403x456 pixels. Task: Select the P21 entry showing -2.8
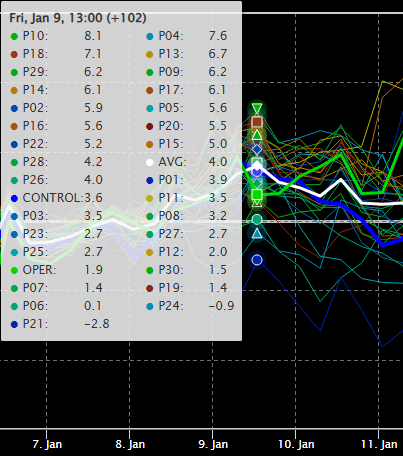point(60,324)
